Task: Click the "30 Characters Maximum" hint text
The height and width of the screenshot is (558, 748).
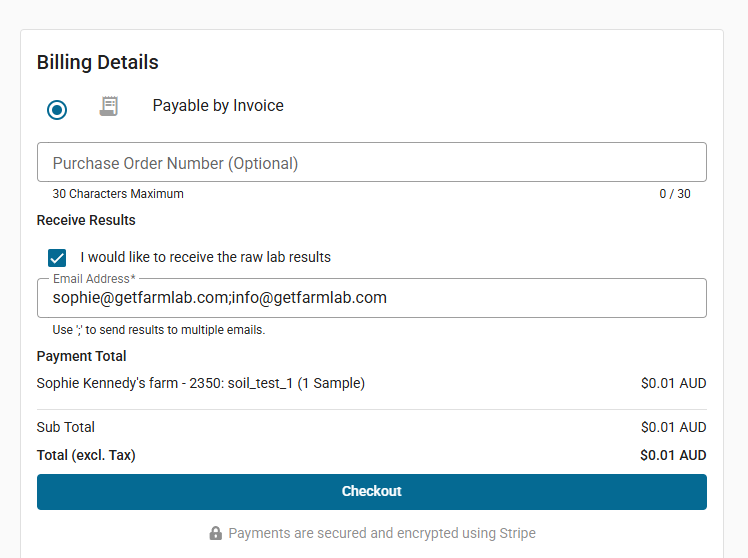Action: point(118,194)
